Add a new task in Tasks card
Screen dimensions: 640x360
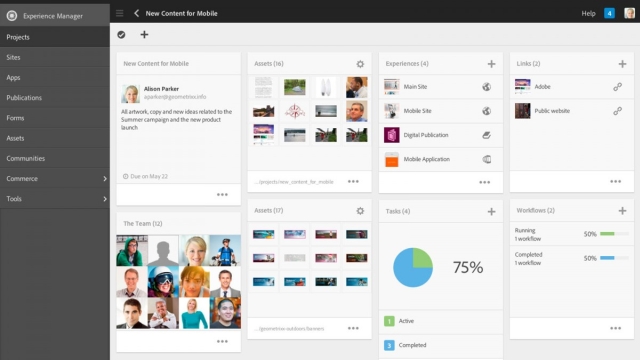[x=491, y=211]
